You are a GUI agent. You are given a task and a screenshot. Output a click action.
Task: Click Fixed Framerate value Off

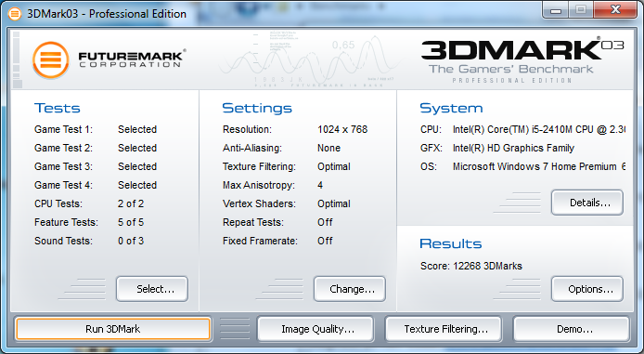click(x=325, y=241)
